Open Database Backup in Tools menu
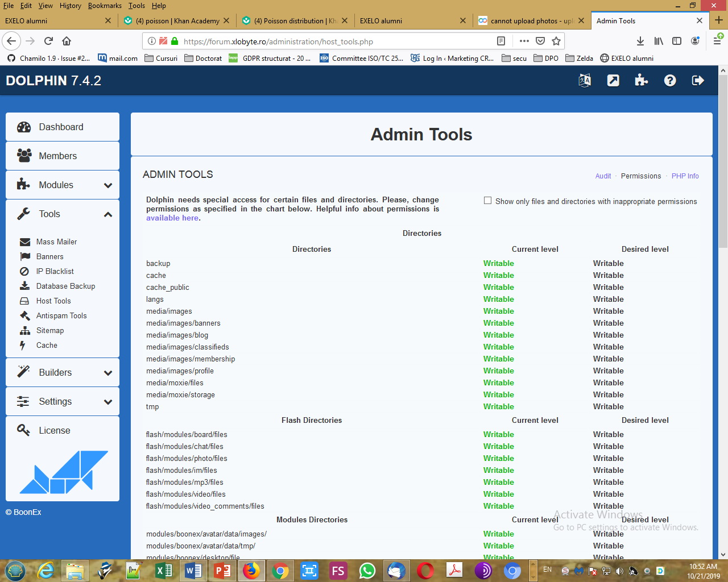728x582 pixels. [x=65, y=286]
